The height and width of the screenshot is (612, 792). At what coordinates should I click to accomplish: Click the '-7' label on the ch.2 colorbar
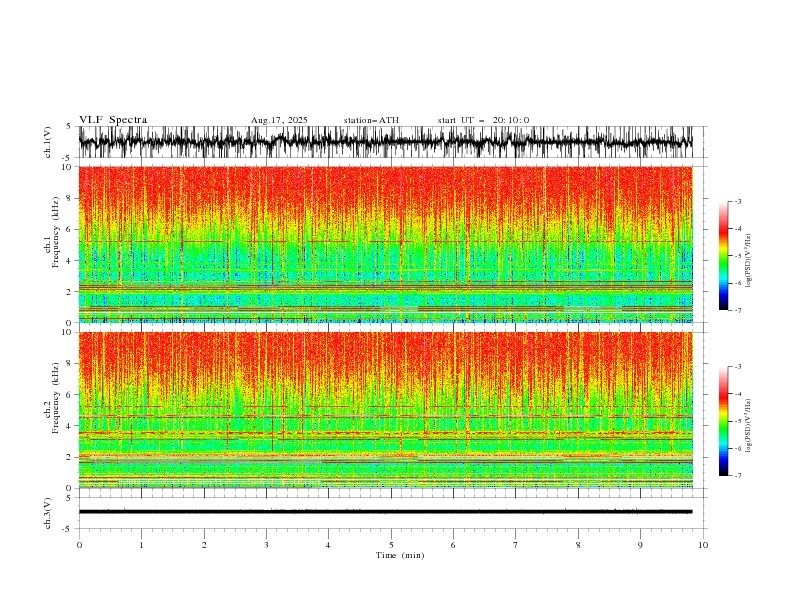point(737,475)
